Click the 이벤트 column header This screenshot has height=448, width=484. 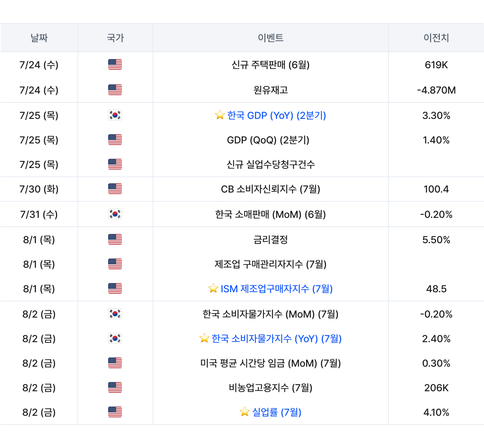[271, 38]
